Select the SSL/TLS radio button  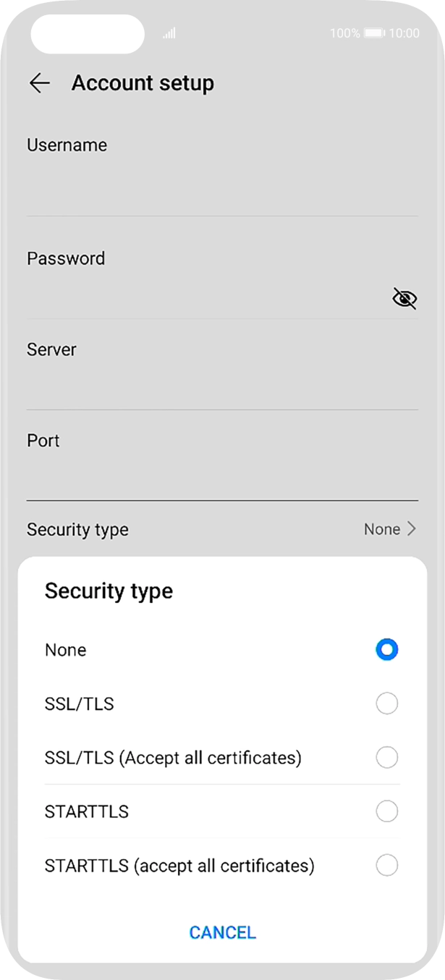[x=386, y=704]
